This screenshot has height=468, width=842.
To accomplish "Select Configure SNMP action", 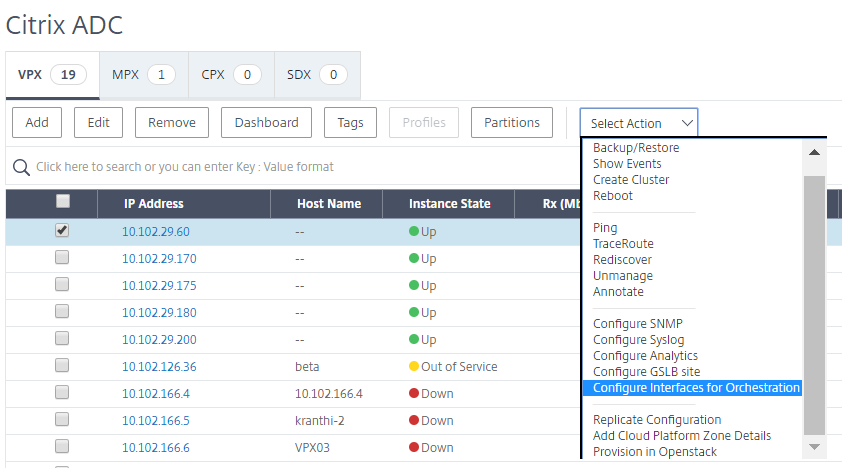I will 637,324.
